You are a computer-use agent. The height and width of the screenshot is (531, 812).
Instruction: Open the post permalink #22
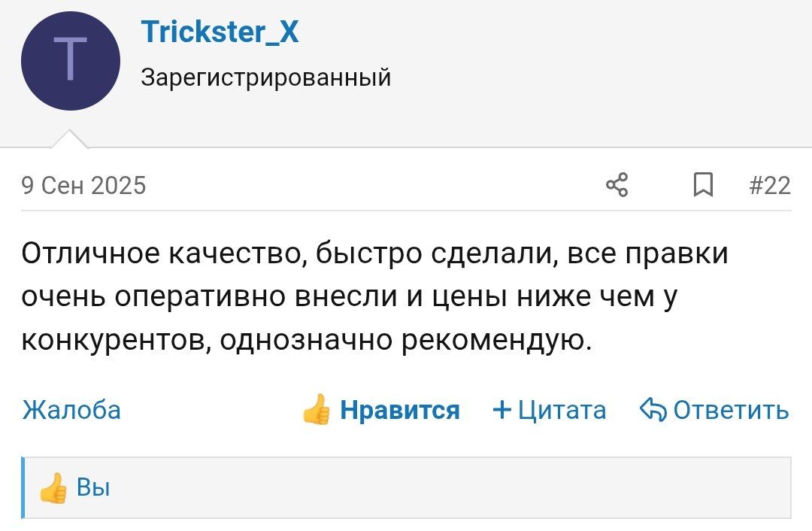(770, 185)
